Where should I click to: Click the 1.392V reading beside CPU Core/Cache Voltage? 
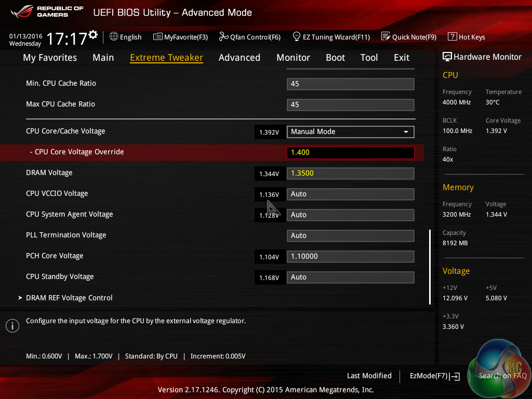(x=269, y=132)
